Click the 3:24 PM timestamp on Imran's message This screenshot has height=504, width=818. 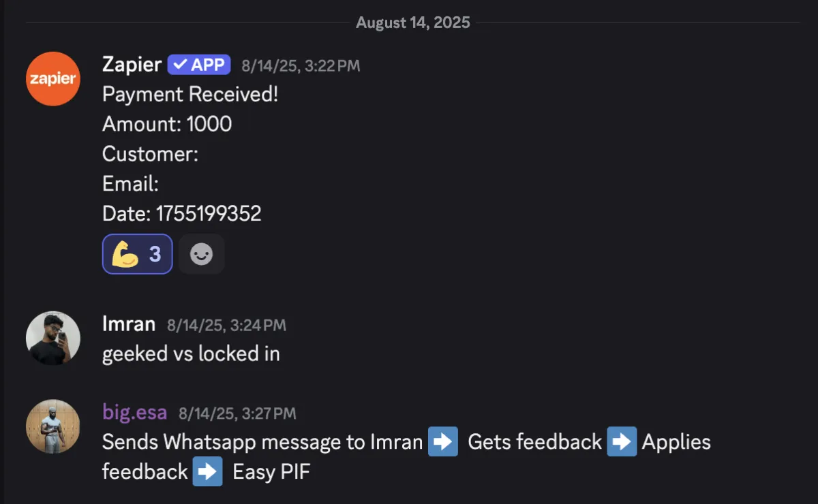point(226,326)
